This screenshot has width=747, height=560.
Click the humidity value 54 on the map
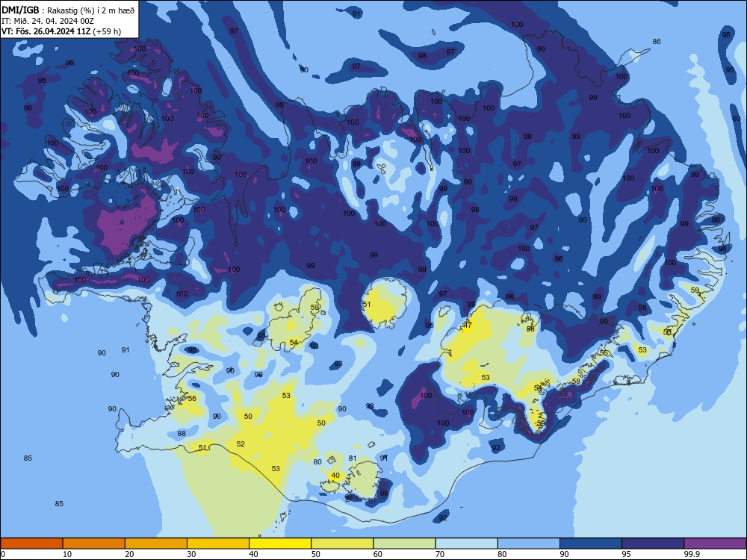coord(294,343)
